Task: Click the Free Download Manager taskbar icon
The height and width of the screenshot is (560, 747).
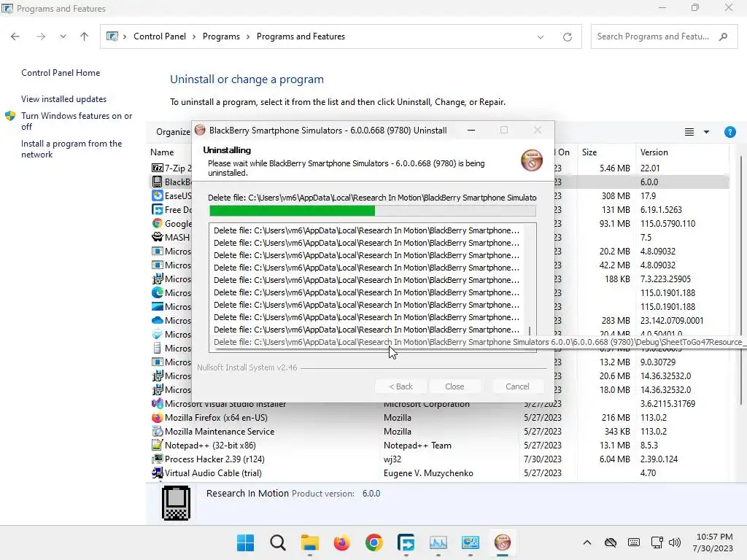Action: (406, 542)
